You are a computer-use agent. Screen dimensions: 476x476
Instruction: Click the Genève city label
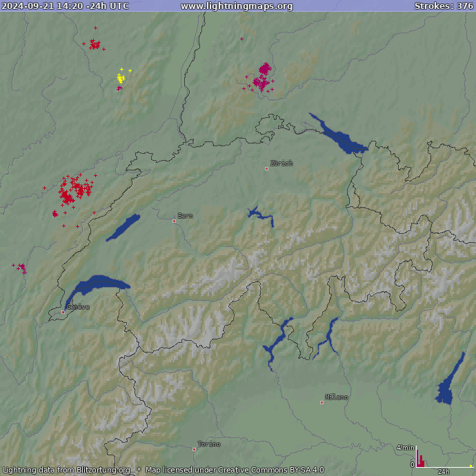pyautogui.click(x=78, y=307)
